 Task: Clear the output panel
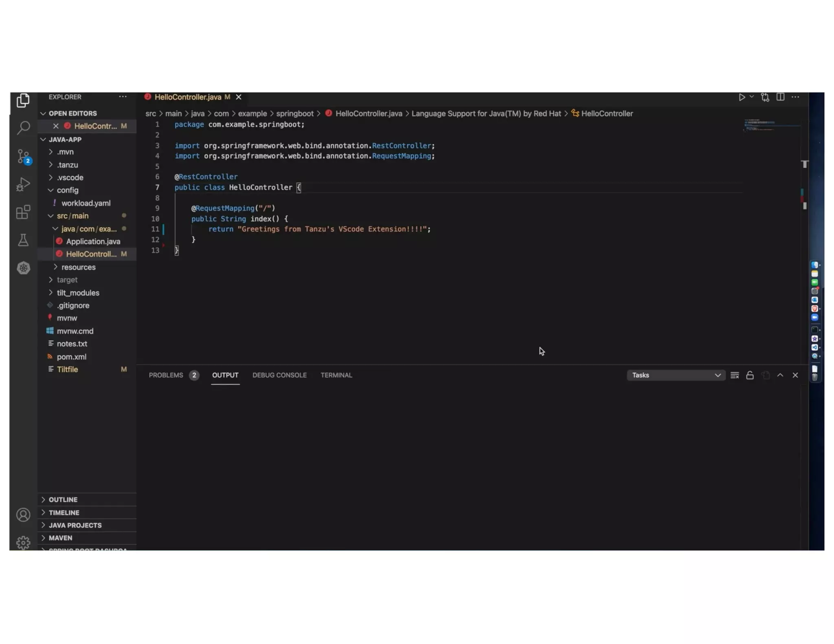click(x=734, y=375)
